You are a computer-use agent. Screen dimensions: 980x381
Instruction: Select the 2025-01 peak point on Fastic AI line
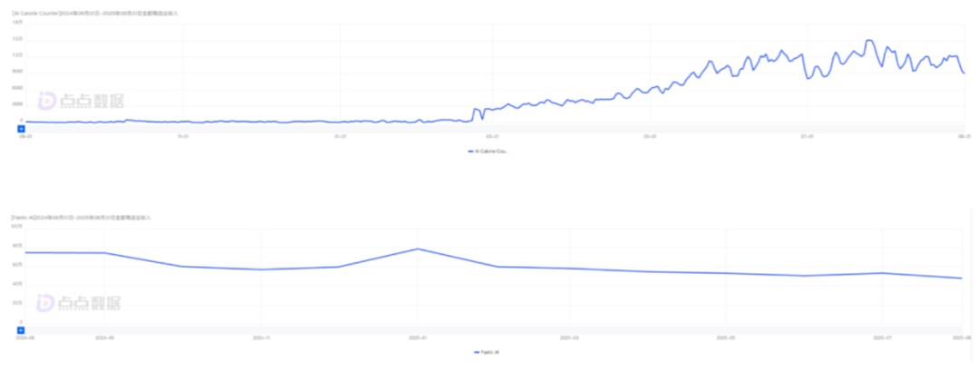click(x=416, y=249)
